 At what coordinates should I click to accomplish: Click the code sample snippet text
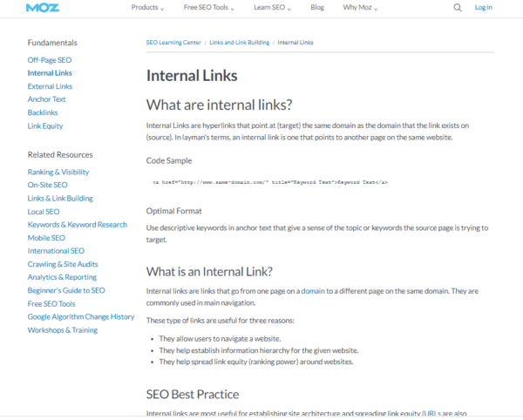[x=270, y=183]
